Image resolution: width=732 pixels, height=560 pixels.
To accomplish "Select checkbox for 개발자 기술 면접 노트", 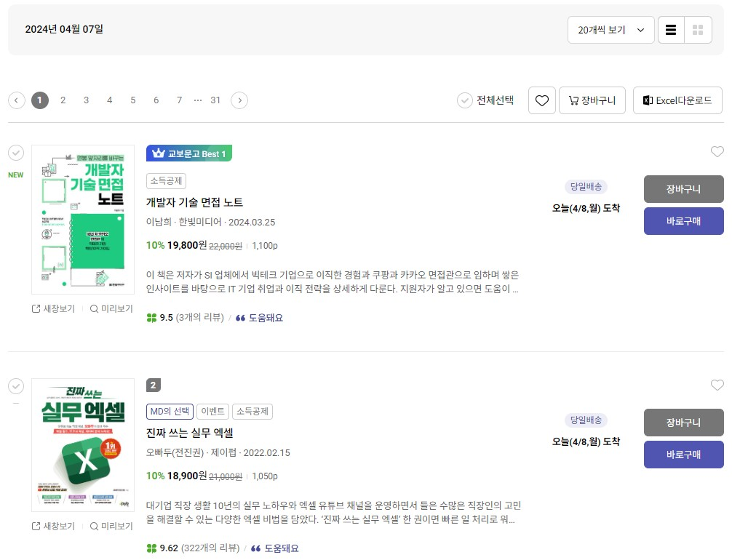I will pyautogui.click(x=16, y=153).
